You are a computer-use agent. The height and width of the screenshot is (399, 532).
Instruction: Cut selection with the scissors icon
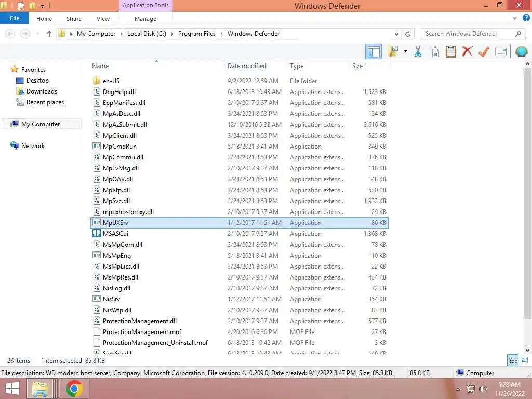[x=418, y=51]
